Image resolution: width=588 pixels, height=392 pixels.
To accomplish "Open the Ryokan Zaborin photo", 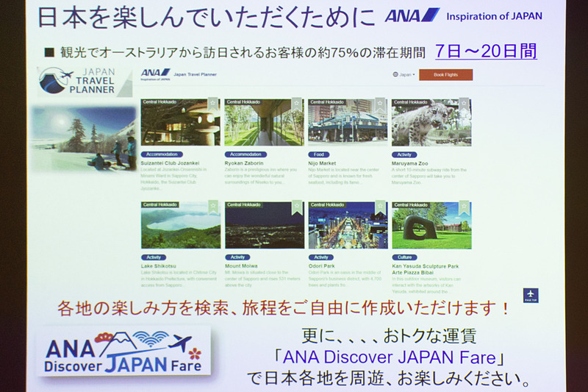I will point(264,122).
